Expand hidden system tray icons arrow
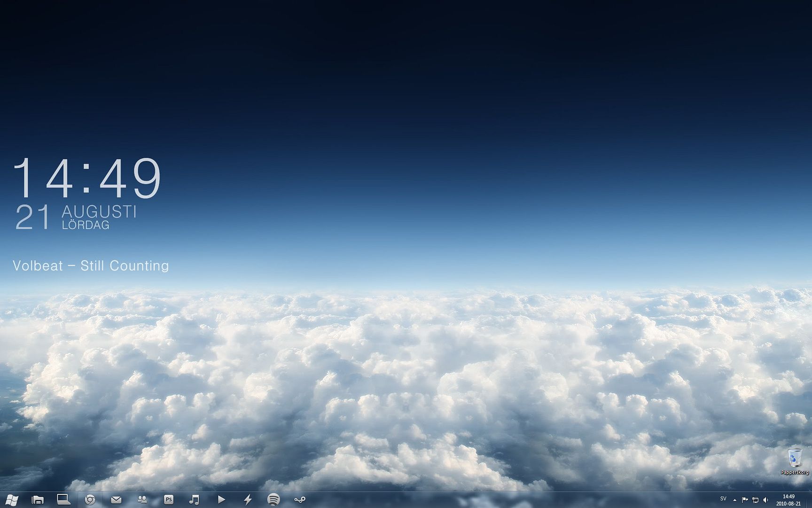The height and width of the screenshot is (508, 812). point(734,500)
